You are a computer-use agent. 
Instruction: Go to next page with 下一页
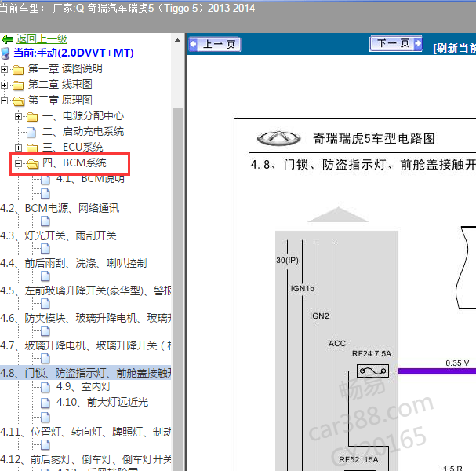[x=396, y=43]
